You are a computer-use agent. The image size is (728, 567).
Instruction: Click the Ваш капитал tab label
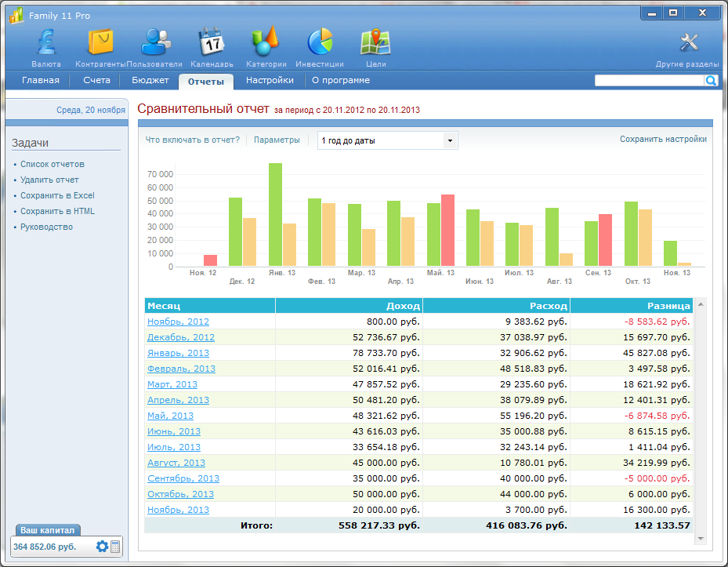[47, 530]
